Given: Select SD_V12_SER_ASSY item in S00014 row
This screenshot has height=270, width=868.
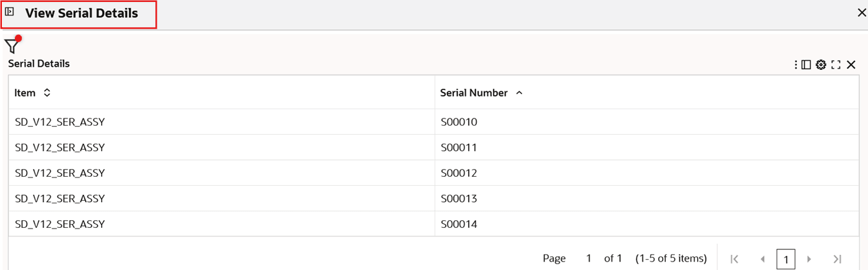Looking at the screenshot, I should 222,224.
